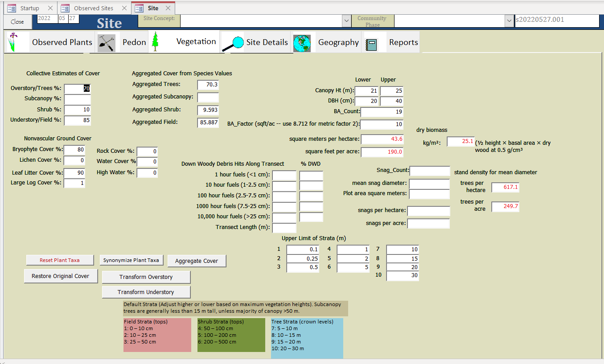Click the 1 hour fuels hits field

pos(284,176)
